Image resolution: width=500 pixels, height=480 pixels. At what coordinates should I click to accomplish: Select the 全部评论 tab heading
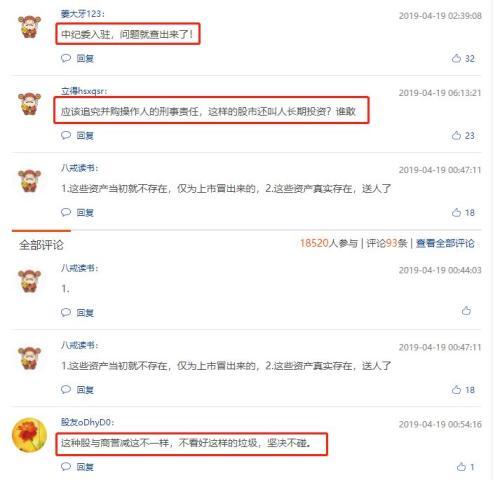coord(41,245)
